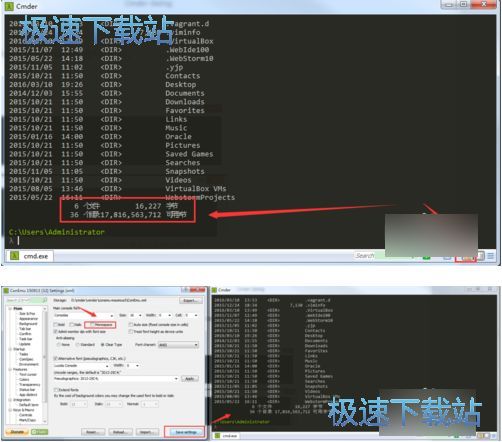
Task: Open Colors settings page
Action: pyautogui.click(x=24, y=379)
